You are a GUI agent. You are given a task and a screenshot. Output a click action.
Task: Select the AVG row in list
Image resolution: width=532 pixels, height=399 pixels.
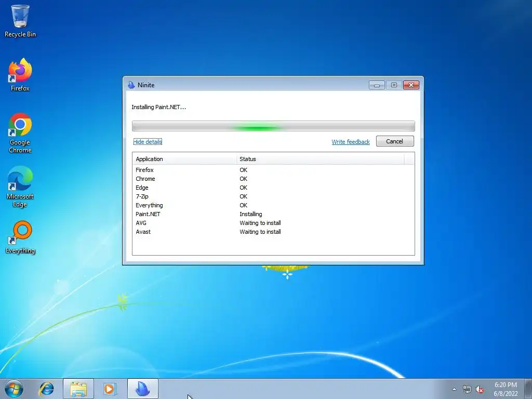(273, 223)
